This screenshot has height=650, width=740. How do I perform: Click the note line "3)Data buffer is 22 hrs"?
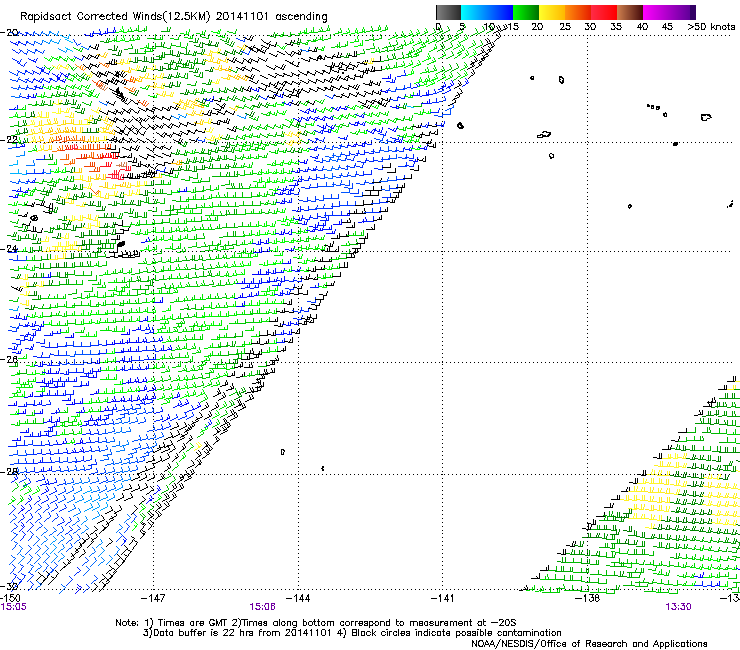(x=352, y=633)
